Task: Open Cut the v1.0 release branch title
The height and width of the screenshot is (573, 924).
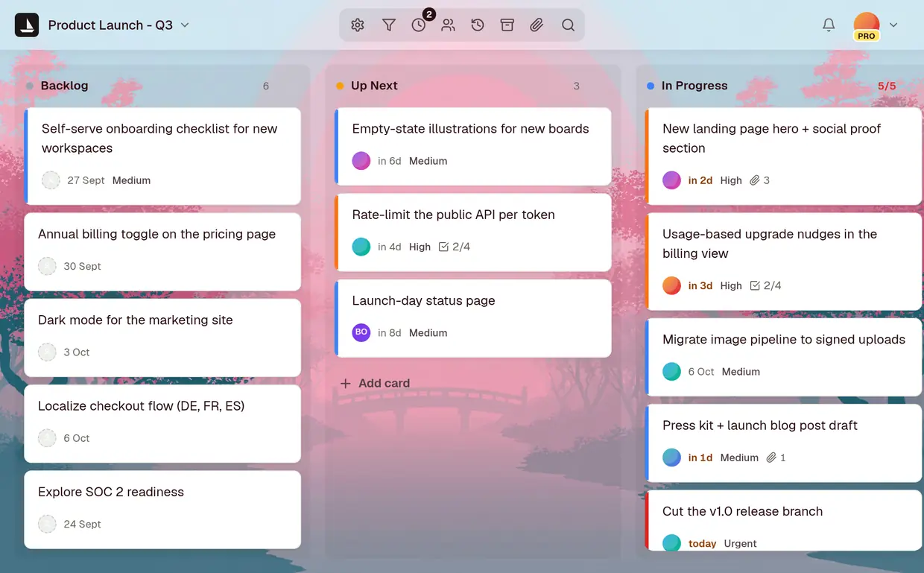Action: tap(742, 511)
